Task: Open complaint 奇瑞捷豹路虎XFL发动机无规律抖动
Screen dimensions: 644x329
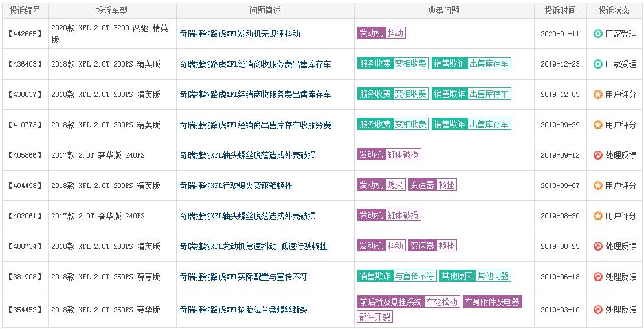Action: (240, 34)
